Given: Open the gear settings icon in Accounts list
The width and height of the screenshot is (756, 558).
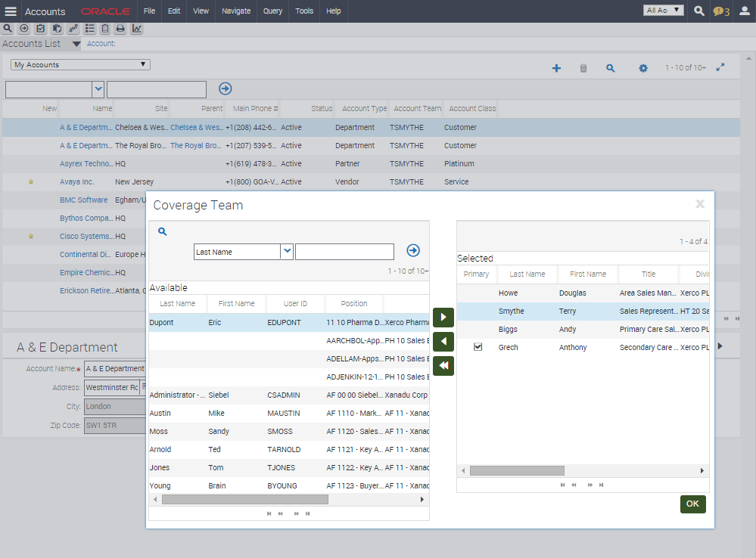Looking at the screenshot, I should (x=643, y=68).
